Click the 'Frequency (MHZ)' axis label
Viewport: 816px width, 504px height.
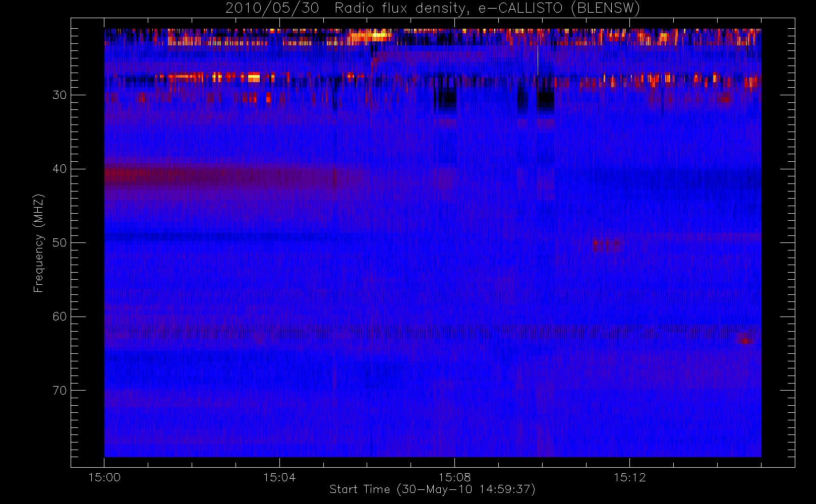pos(38,243)
